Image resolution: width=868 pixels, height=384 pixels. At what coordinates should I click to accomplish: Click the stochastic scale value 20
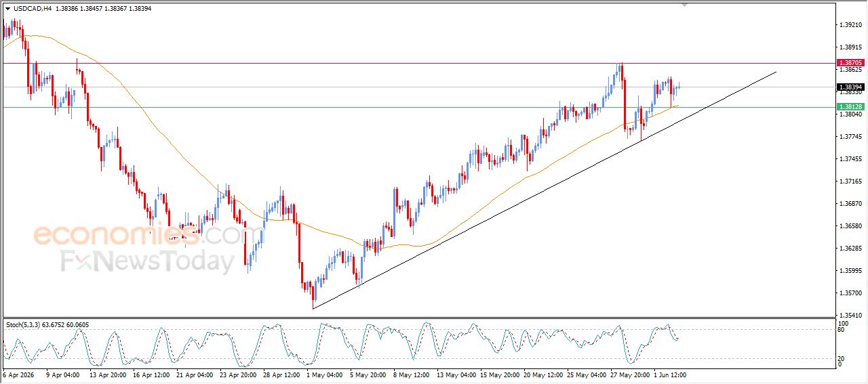coord(842,358)
